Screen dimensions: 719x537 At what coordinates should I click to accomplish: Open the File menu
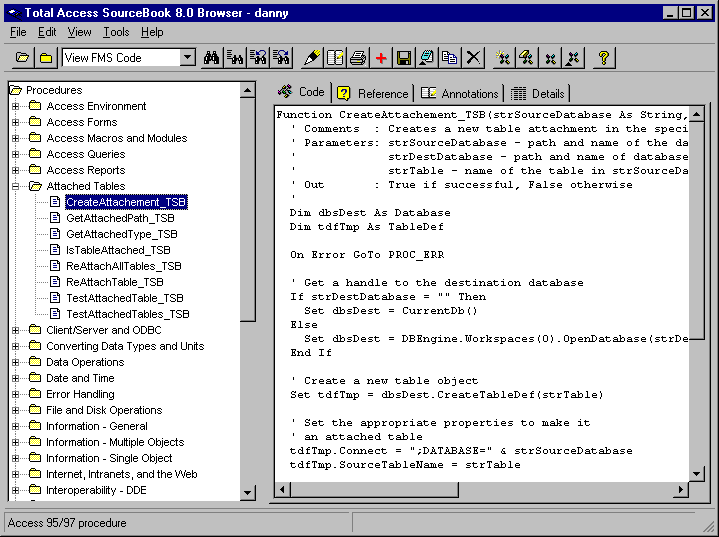pyautogui.click(x=18, y=32)
